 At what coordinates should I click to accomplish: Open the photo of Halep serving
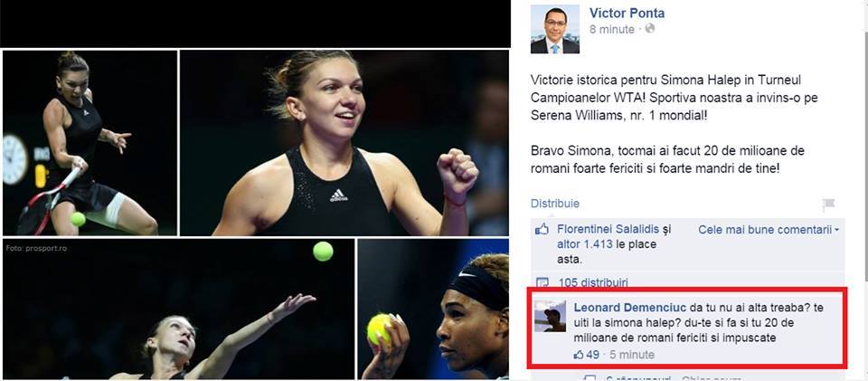tap(179, 309)
